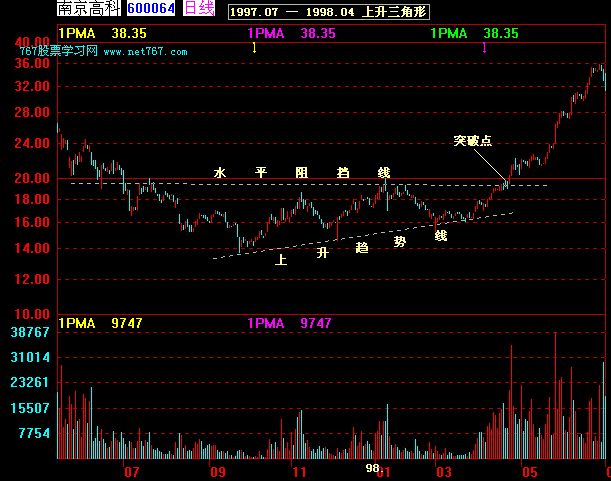Click the 11 month label on time axis
Image resolution: width=611 pixels, height=481 pixels.
(300, 472)
